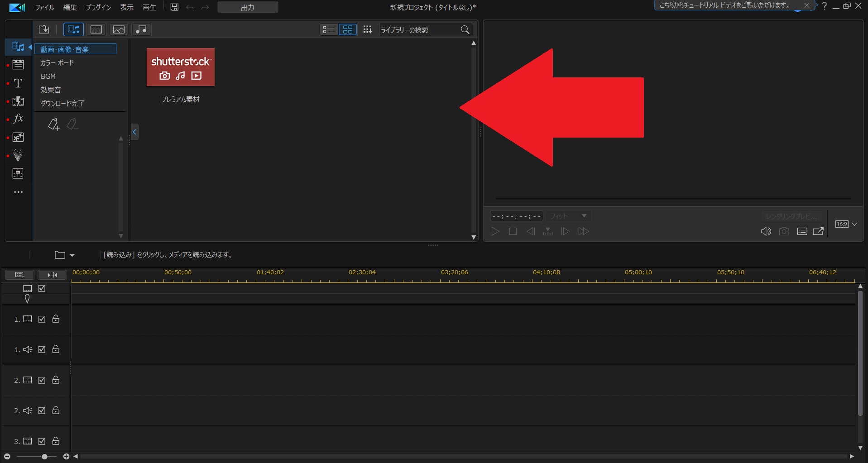Add a new tag
This screenshot has height=463, width=868.
tap(54, 124)
